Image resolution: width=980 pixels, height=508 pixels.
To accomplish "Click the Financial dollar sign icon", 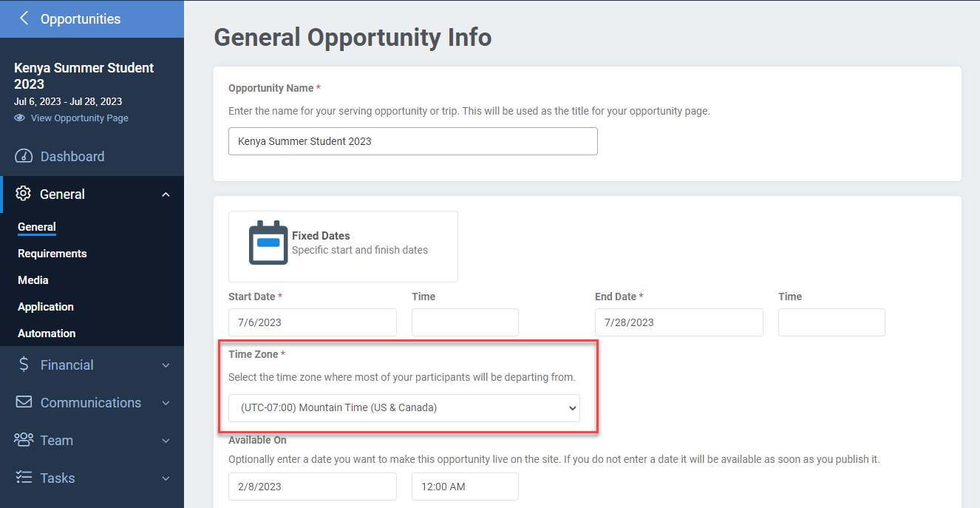I will click(24, 365).
